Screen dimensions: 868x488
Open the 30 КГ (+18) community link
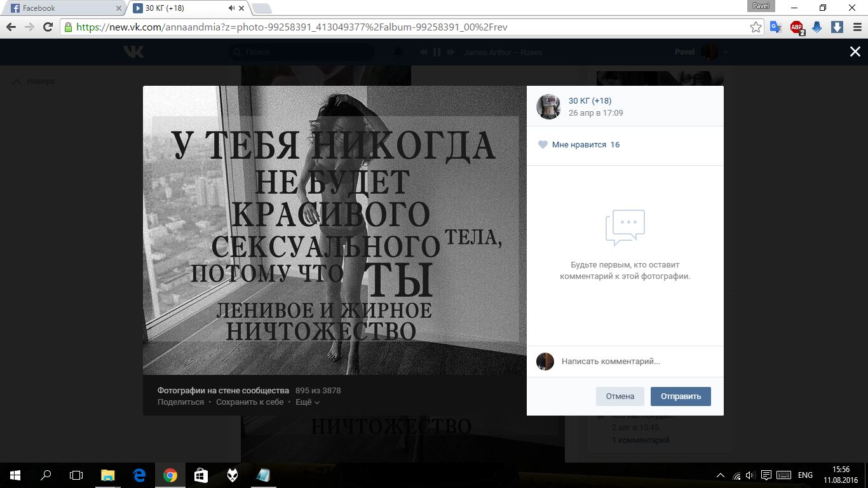point(590,101)
